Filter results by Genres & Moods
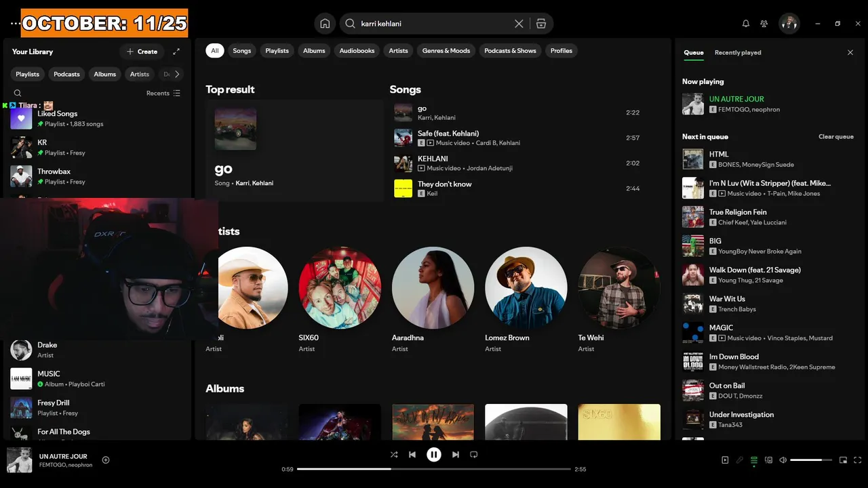The width and height of the screenshot is (868, 488). point(446,51)
